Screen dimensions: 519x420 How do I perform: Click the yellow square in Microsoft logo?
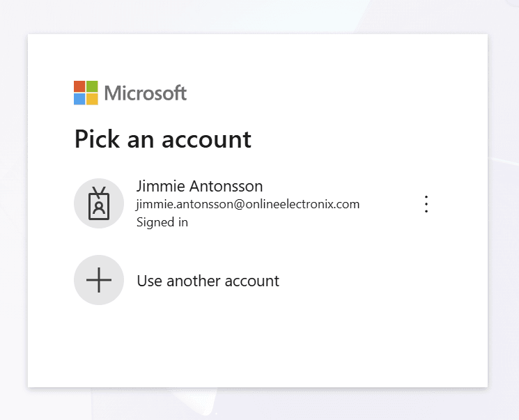92,99
